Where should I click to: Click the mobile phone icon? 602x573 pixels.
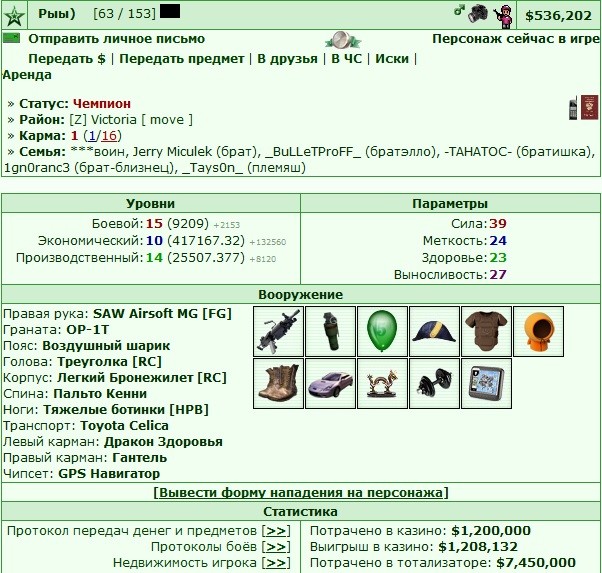point(573,108)
